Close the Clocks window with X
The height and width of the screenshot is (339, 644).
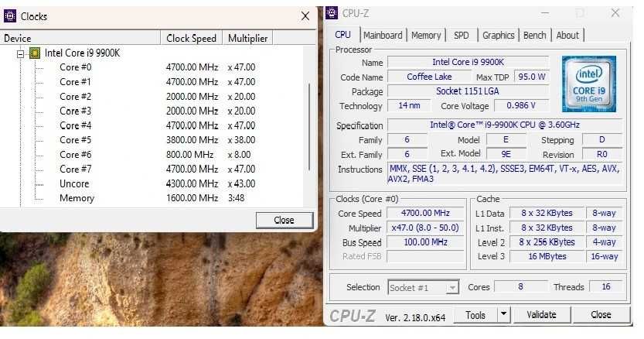pyautogui.click(x=305, y=16)
